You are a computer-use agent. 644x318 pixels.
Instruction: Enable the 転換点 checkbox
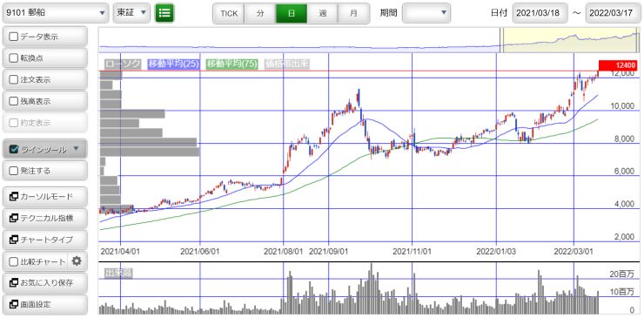click(14, 58)
